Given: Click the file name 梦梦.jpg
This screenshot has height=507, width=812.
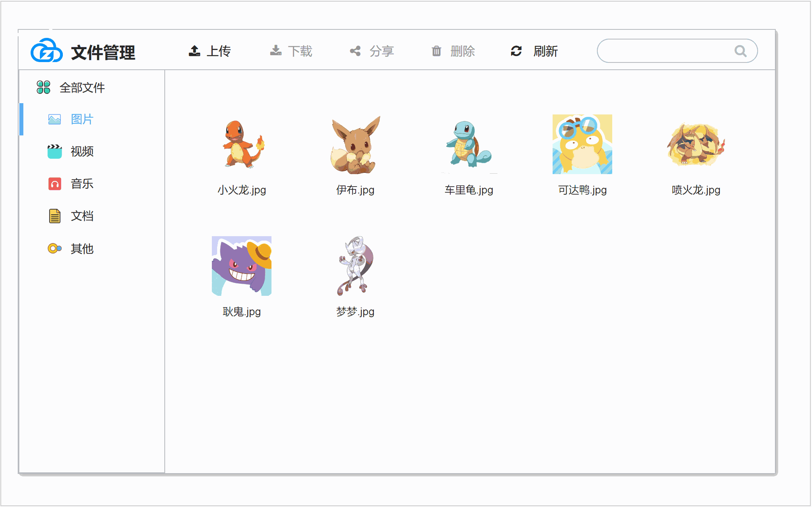Looking at the screenshot, I should [x=355, y=312].
